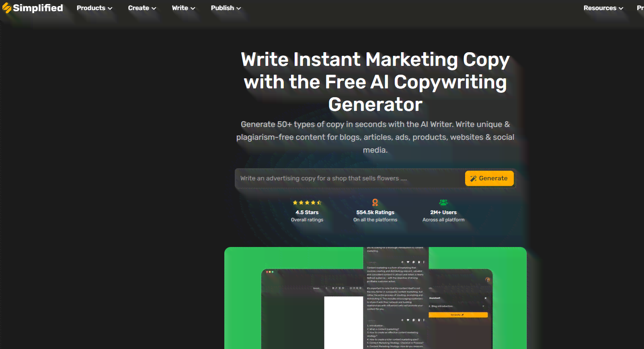Click the '554.5k Ratings' text
Viewport: 644px width, 349px height.
(x=375, y=212)
